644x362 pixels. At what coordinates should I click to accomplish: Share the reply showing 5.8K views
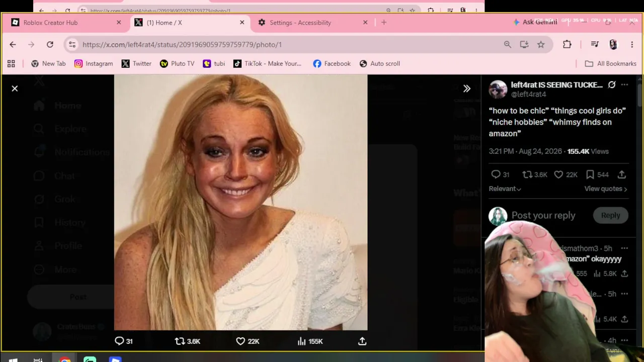[624, 274]
